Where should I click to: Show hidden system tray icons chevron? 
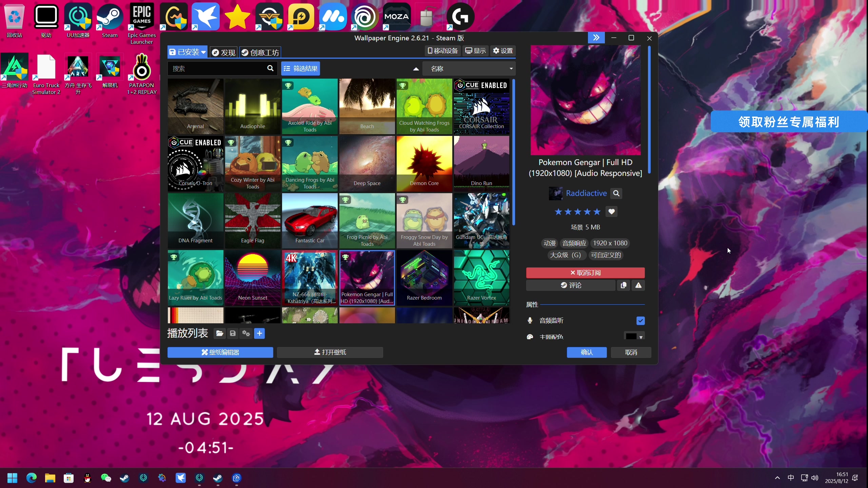pyautogui.click(x=777, y=478)
